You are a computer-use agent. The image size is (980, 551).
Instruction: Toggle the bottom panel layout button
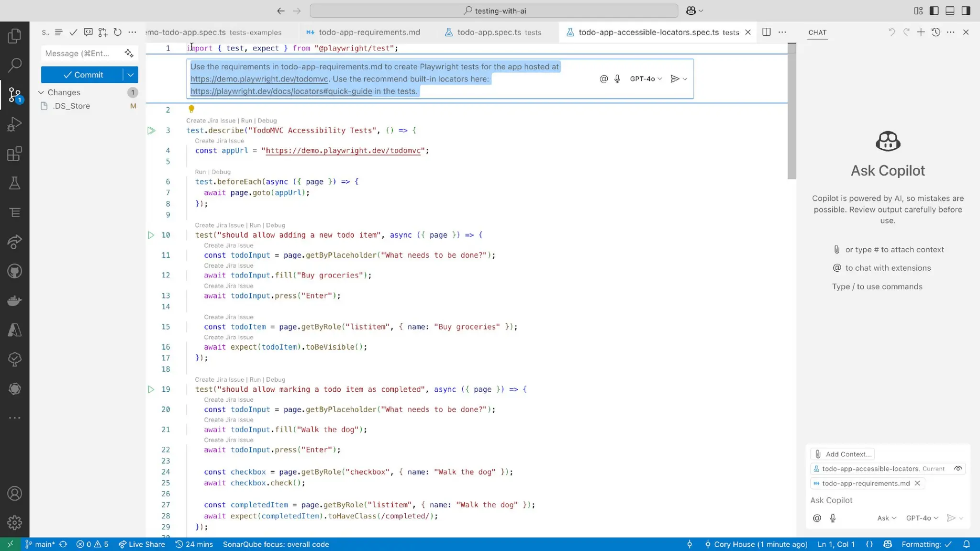coord(950,11)
